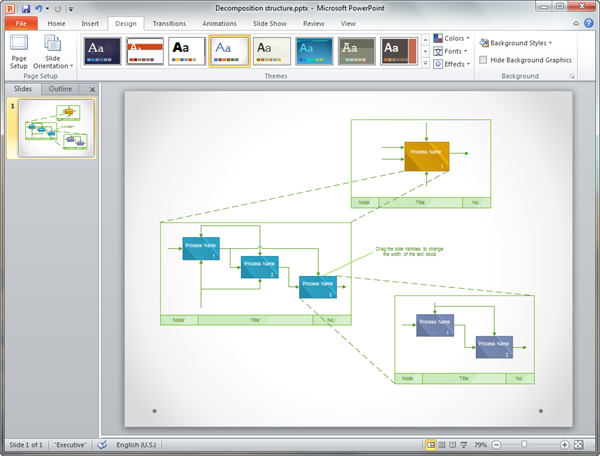Select the dark blue first theme swatch
The image size is (600, 456).
point(102,51)
